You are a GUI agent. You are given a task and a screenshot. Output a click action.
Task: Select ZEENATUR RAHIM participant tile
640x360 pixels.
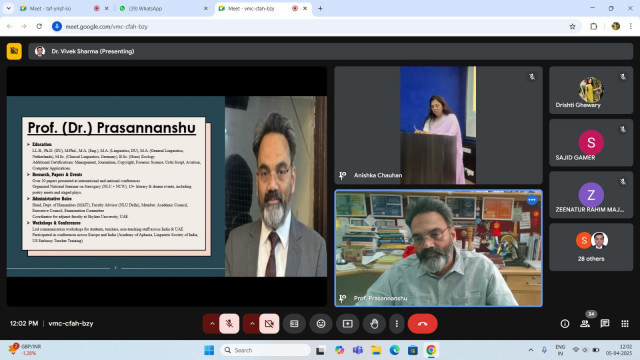coord(591,195)
